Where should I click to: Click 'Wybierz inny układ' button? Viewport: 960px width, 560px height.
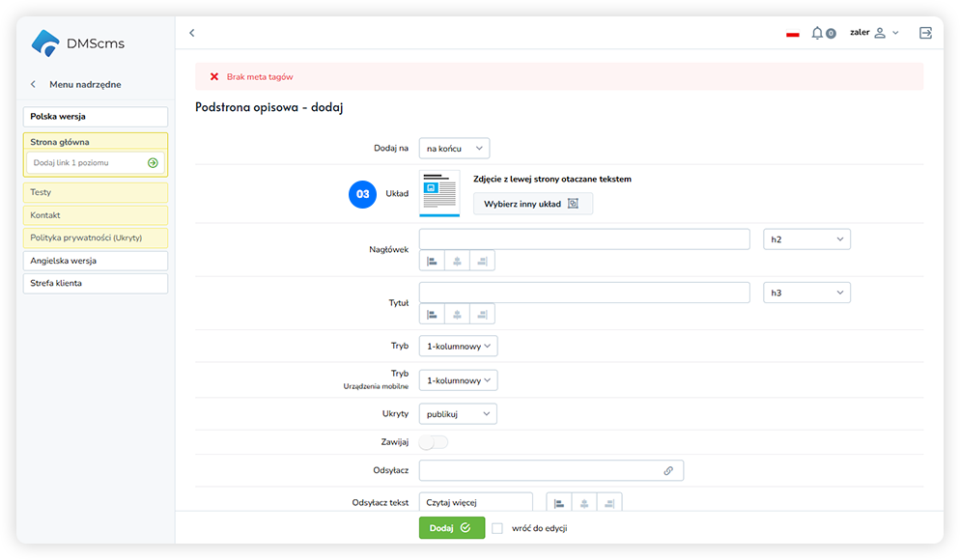coord(532,204)
